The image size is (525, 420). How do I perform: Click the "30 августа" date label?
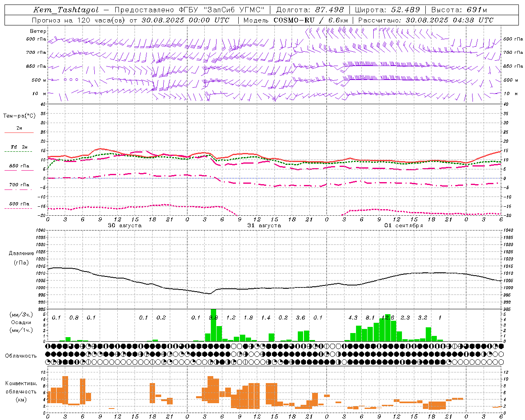pos(125,226)
